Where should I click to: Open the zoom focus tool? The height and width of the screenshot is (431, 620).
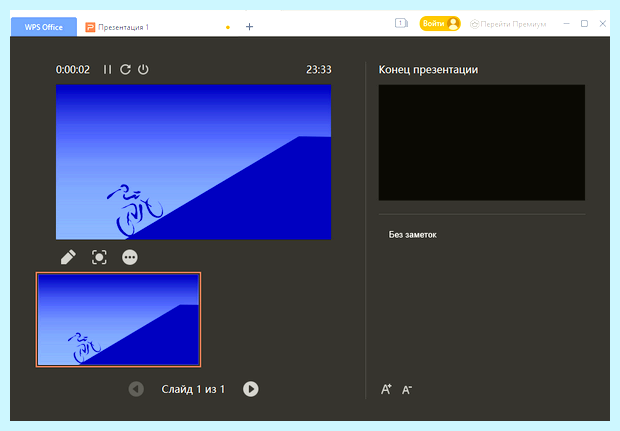click(x=99, y=257)
